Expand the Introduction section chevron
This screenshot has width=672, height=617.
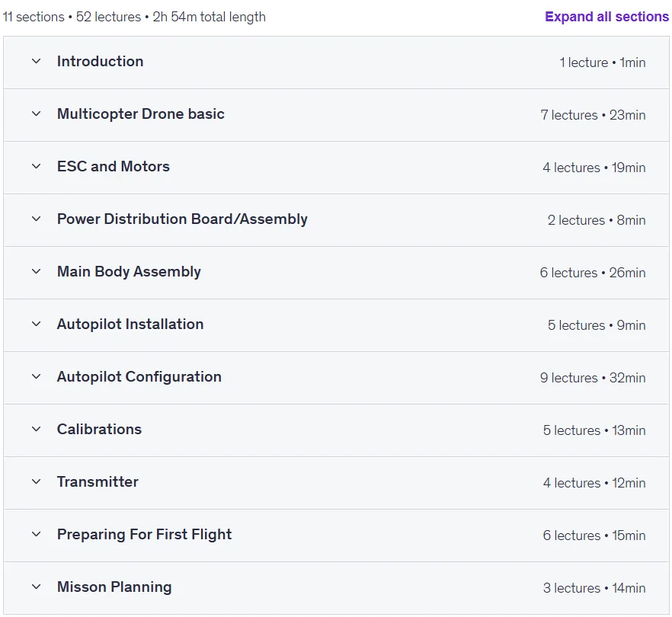[37, 61]
